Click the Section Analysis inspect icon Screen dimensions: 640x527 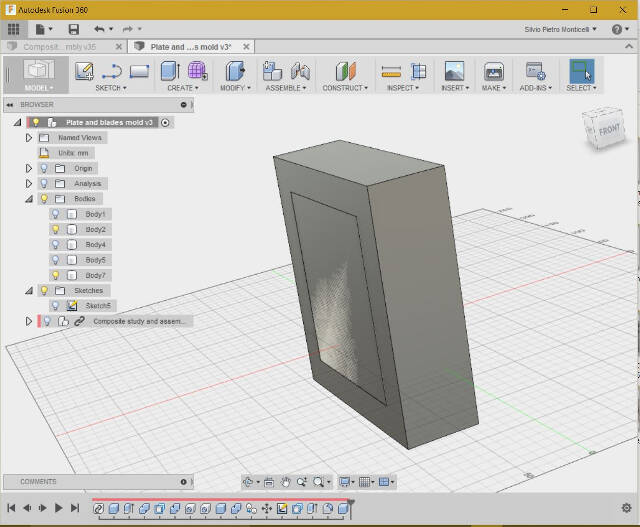pos(418,71)
